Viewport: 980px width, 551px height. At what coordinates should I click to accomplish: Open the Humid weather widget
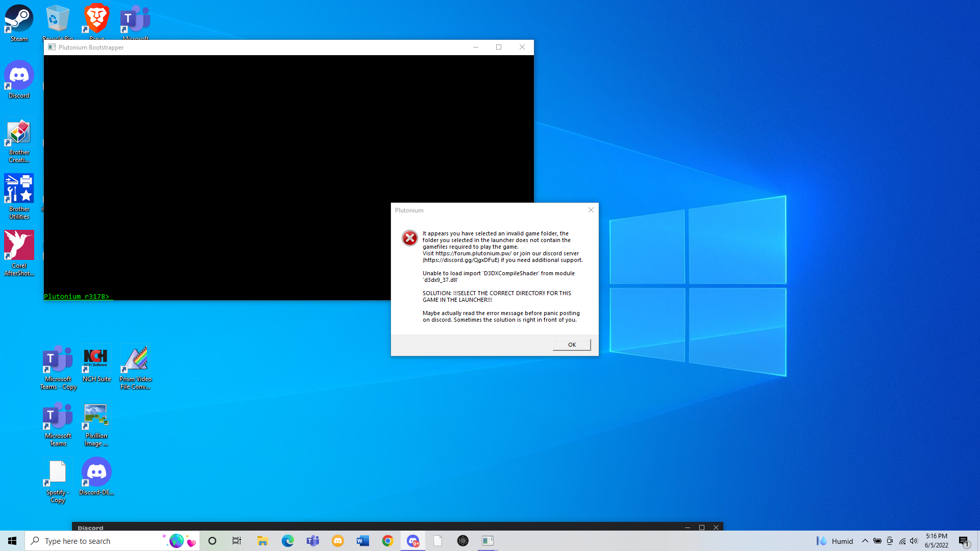click(x=835, y=541)
